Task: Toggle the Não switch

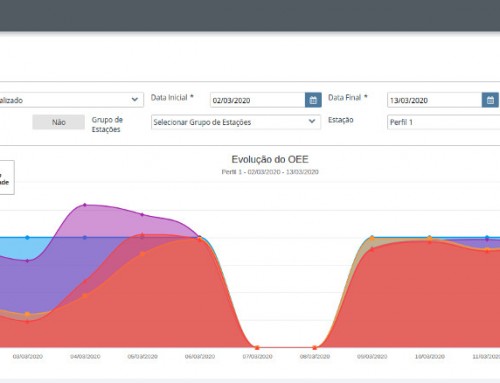Action: 58,122
